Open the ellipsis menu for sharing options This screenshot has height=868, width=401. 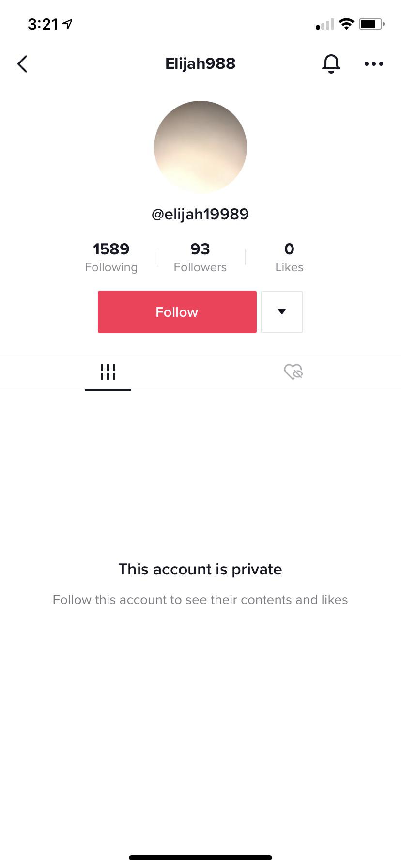click(373, 63)
